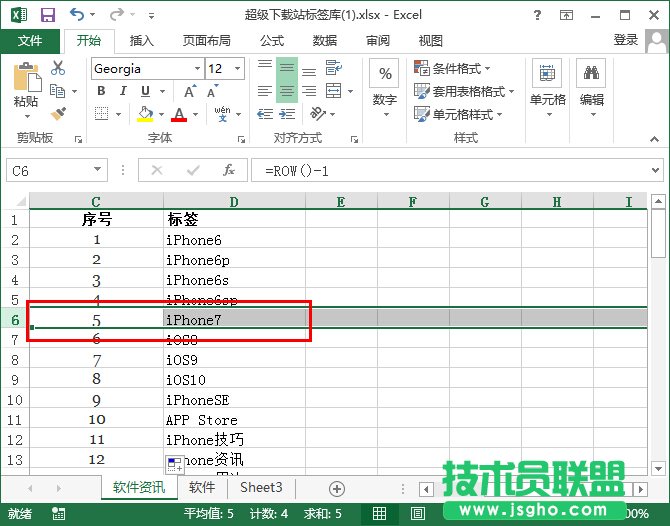Add a new sheet with plus icon
The height and width of the screenshot is (526, 670).
pyautogui.click(x=337, y=488)
